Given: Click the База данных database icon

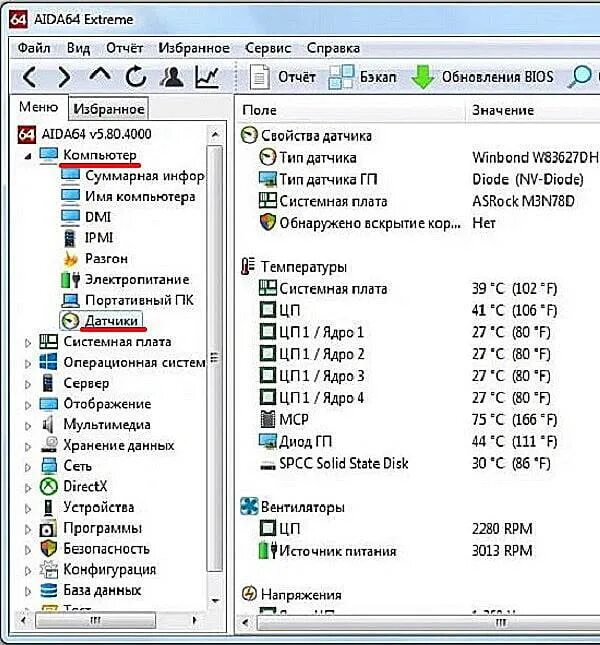Looking at the screenshot, I should [x=49, y=590].
